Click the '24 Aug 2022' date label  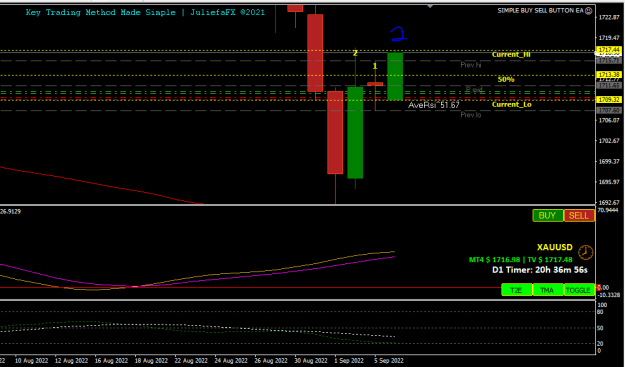[x=231, y=361]
